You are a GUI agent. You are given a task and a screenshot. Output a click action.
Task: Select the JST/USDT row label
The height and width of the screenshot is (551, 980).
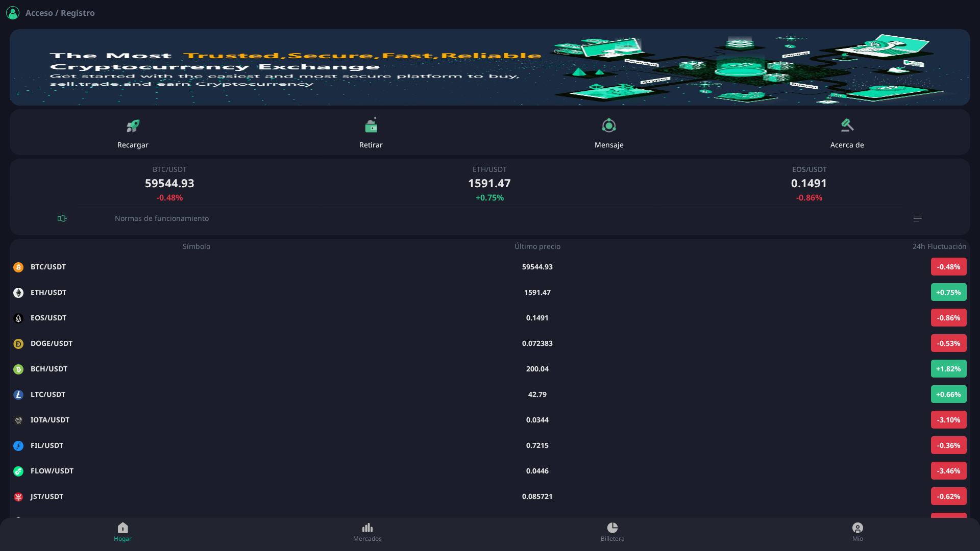point(47,496)
